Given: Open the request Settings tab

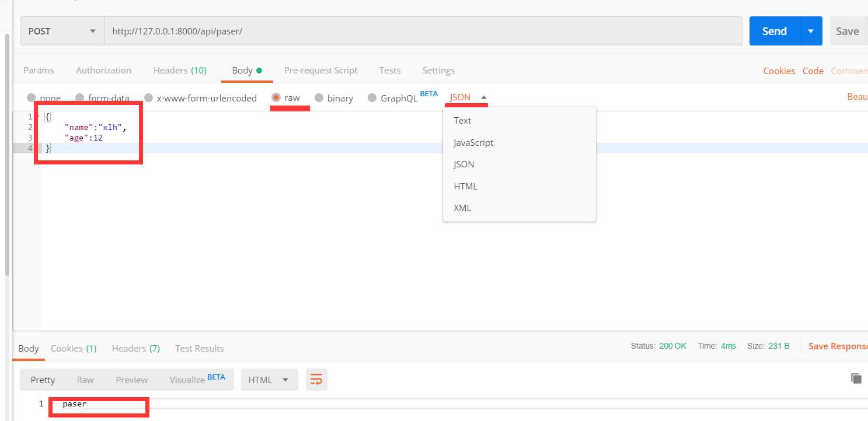Looking at the screenshot, I should click(438, 70).
